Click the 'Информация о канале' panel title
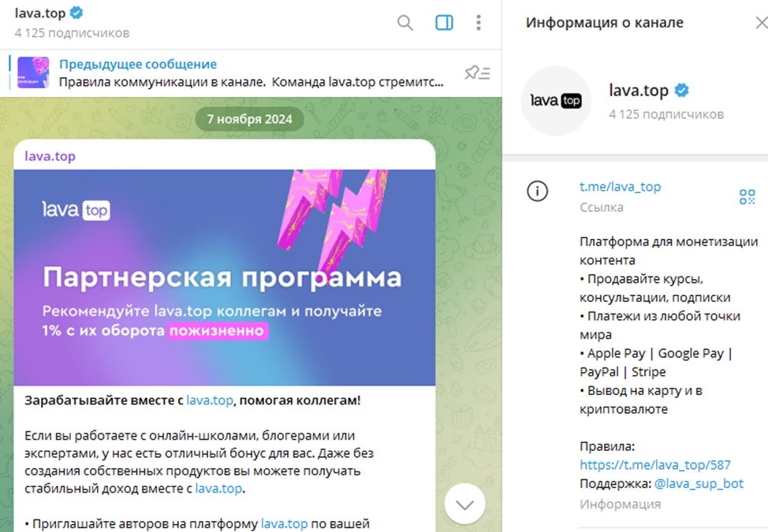The height and width of the screenshot is (532, 768). coord(605,23)
